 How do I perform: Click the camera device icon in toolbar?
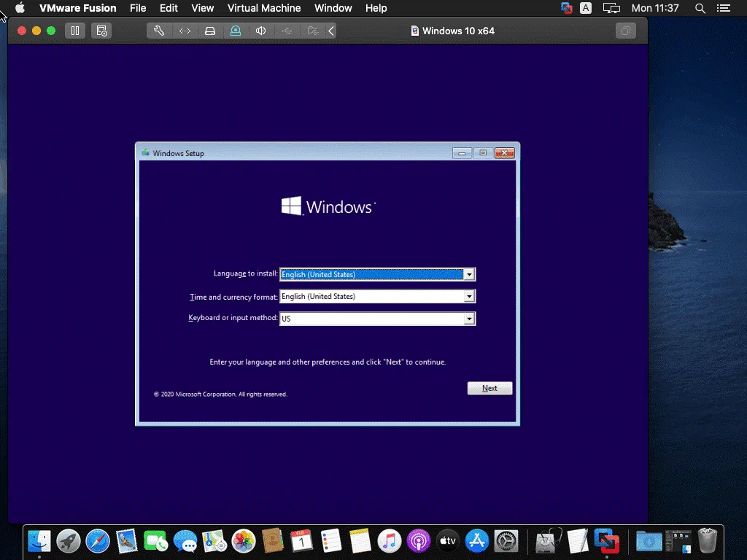point(235,31)
